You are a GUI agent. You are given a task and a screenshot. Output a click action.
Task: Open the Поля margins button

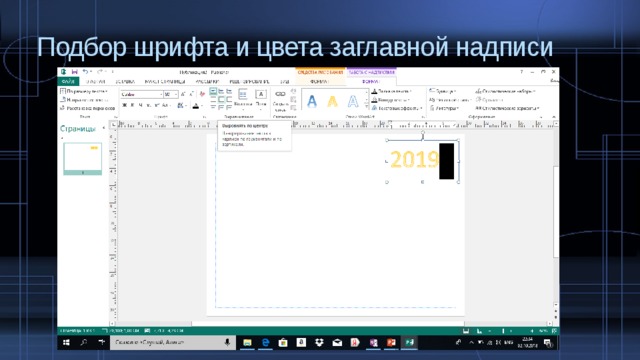coord(261,99)
